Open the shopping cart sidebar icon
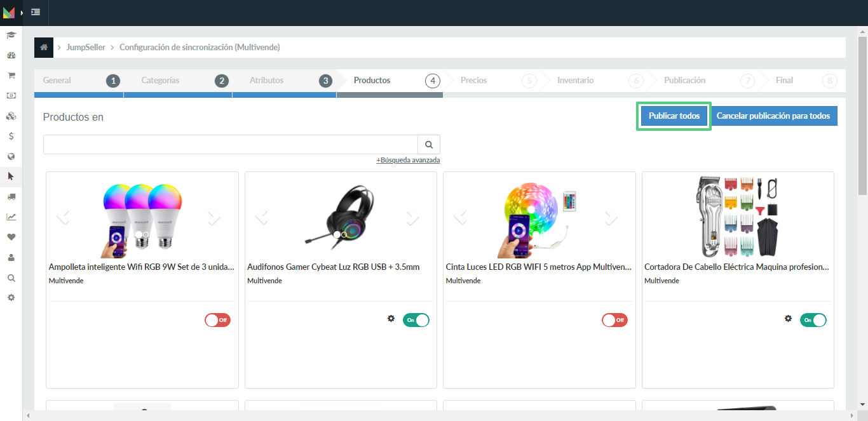The image size is (868, 421). 11,76
